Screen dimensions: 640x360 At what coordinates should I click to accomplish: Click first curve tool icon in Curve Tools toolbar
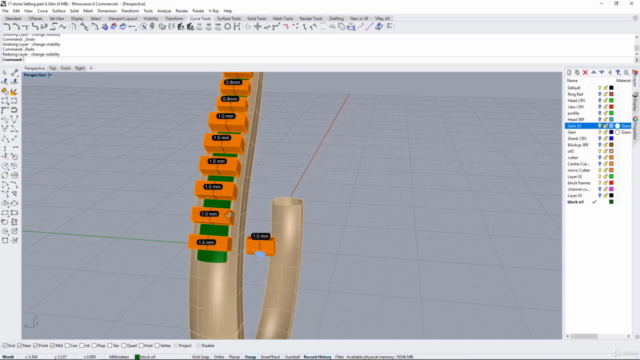tap(7, 27)
